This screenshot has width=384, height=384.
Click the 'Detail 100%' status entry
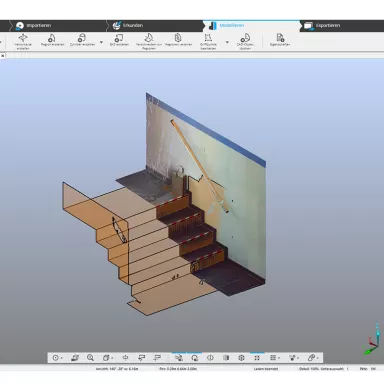click(x=309, y=369)
